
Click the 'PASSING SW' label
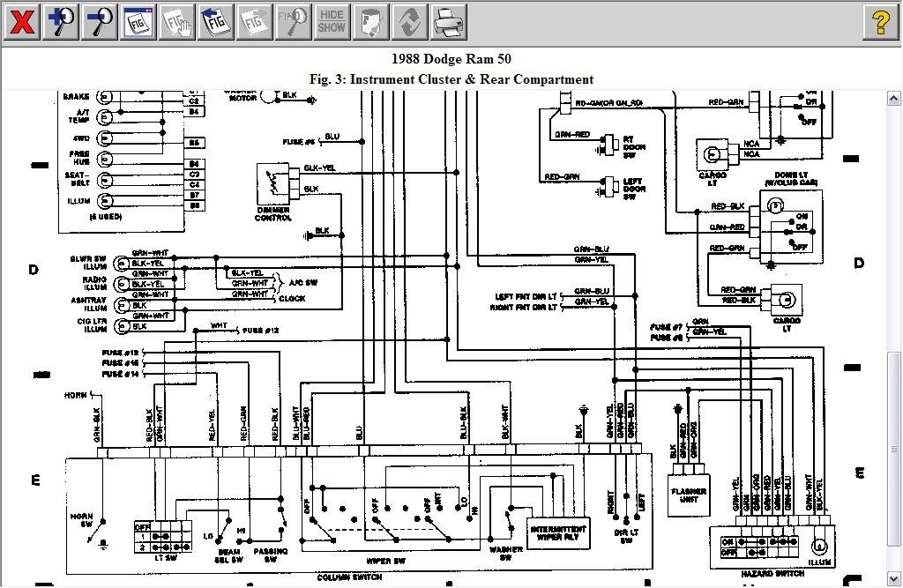[x=270, y=555]
